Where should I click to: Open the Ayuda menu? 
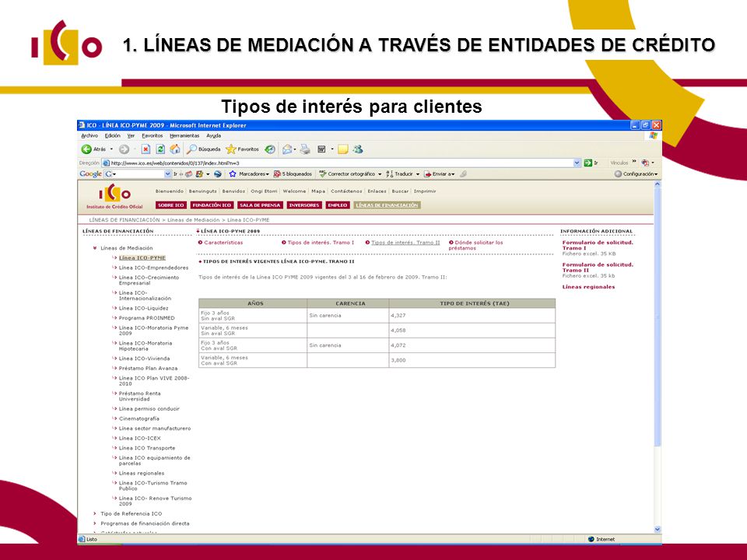pyautogui.click(x=213, y=135)
